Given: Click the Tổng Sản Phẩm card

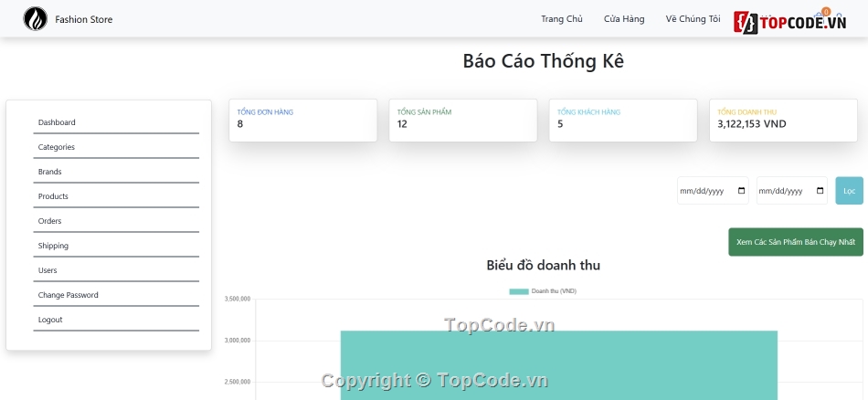Looking at the screenshot, I should pos(463,120).
